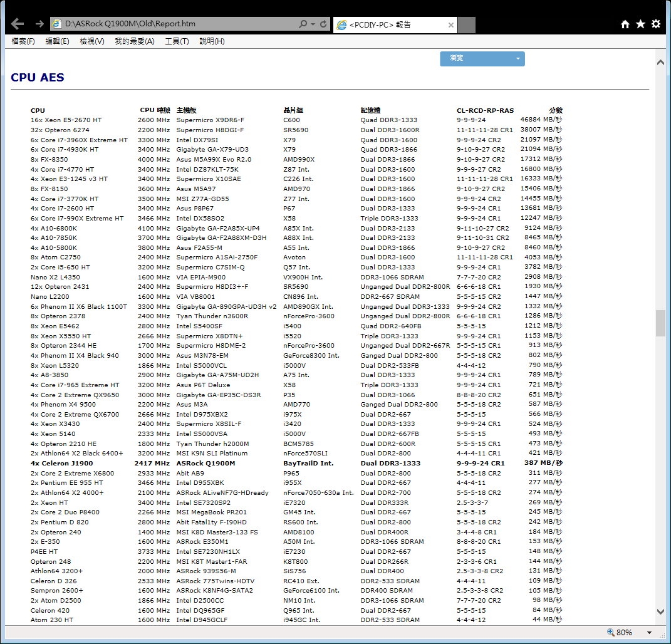Click 8x FX-8350 CPU entry
Screen dimensions: 671x644
49,160
